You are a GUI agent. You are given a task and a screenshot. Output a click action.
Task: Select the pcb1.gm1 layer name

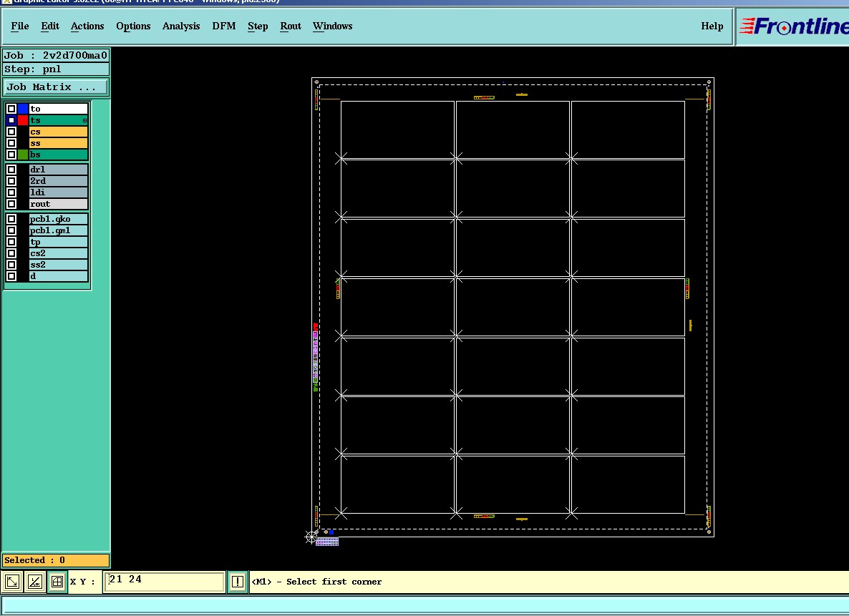58,230
